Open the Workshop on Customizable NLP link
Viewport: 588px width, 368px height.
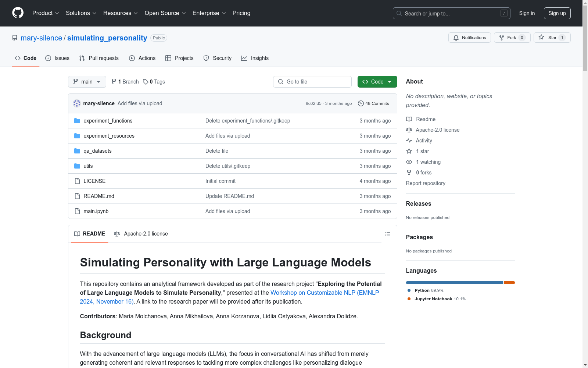tap(325, 293)
